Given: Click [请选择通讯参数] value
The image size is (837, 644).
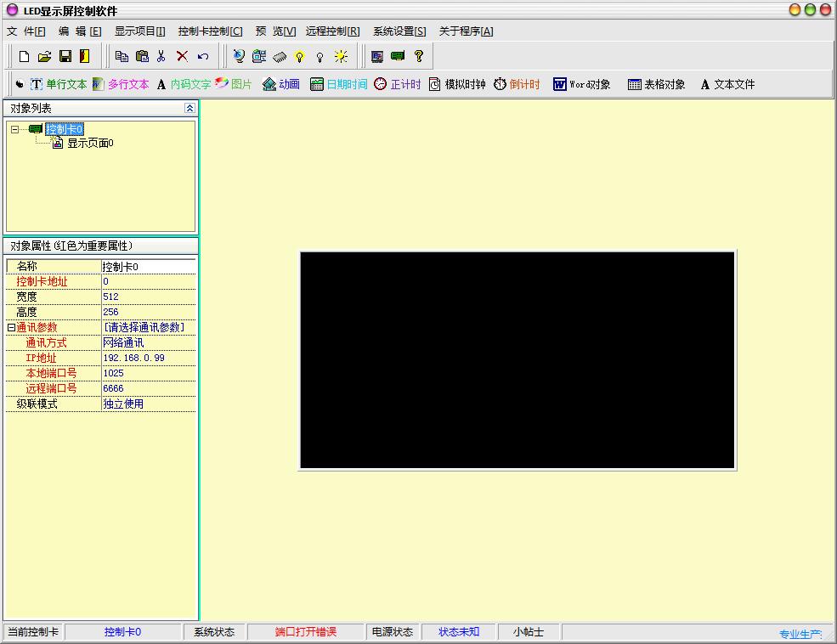Looking at the screenshot, I should click(x=149, y=327).
